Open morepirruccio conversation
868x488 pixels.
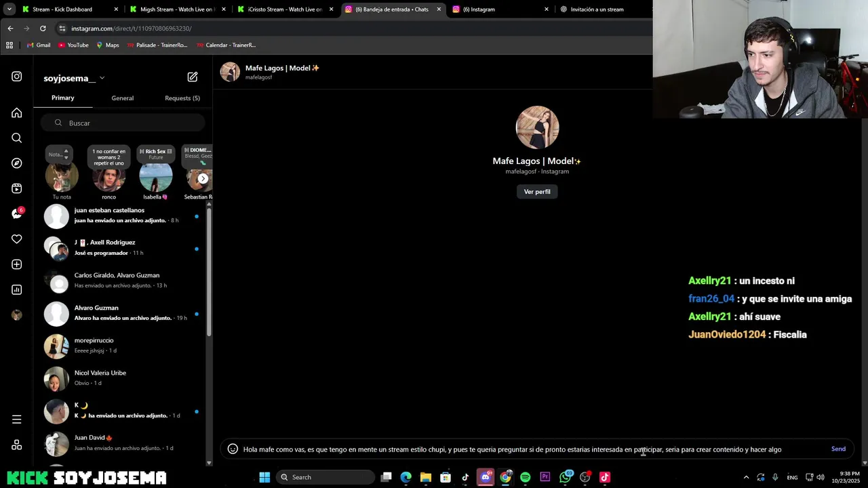tap(122, 346)
